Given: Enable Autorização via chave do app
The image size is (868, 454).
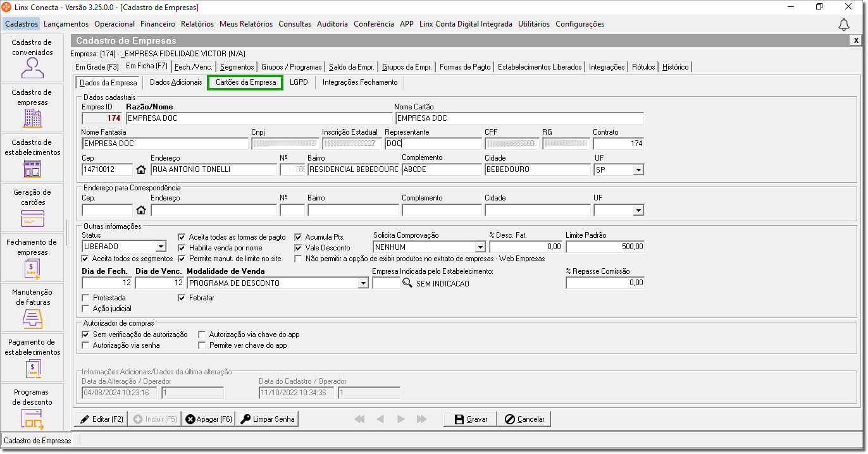Looking at the screenshot, I should pyautogui.click(x=202, y=334).
